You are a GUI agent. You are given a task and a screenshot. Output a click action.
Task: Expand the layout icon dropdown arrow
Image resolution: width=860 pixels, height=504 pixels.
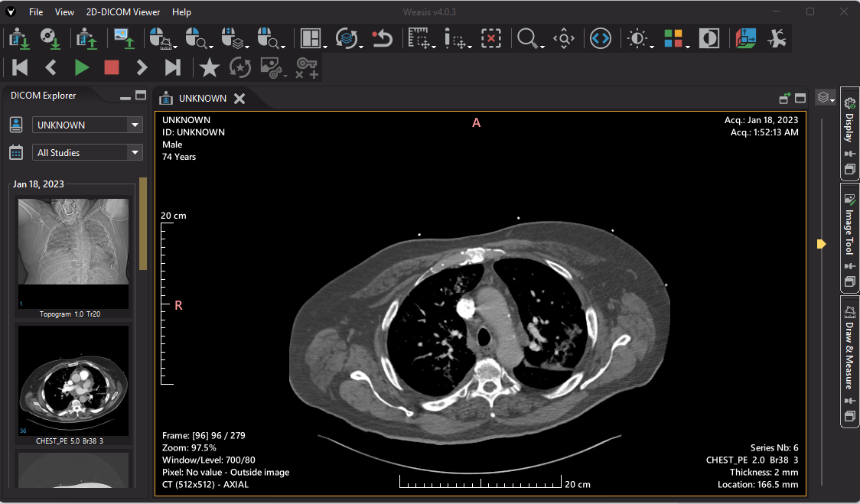tap(325, 47)
